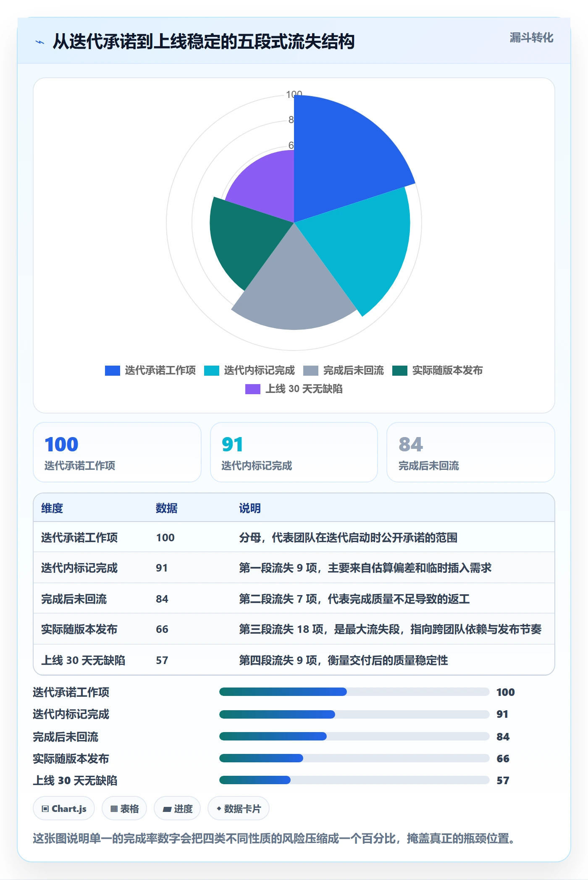The width and height of the screenshot is (588, 880).
Task: Click the 维度 column header
Action: coord(52,508)
